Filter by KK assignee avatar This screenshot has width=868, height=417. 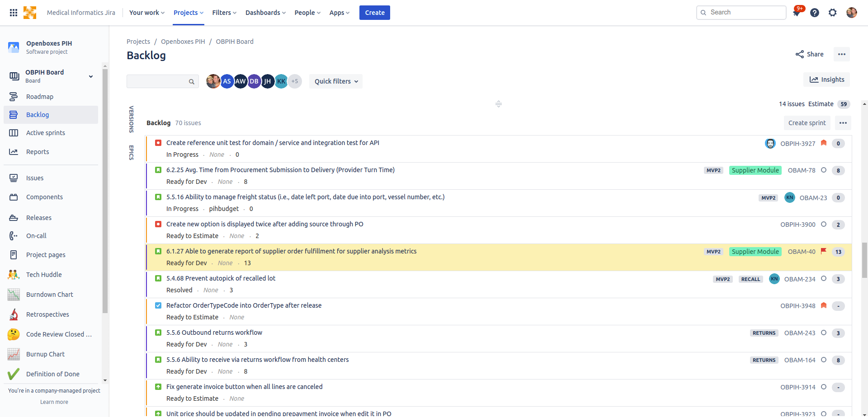point(281,81)
